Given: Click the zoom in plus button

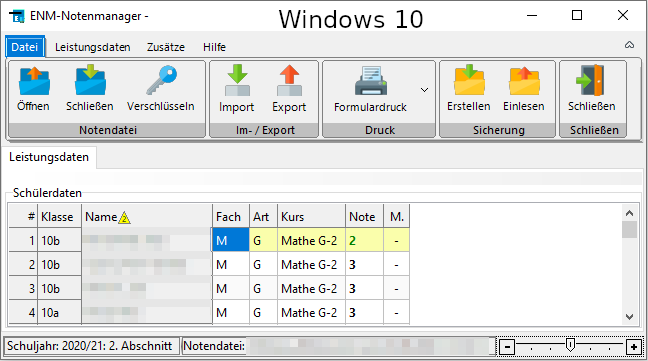Looking at the screenshot, I should (634, 347).
